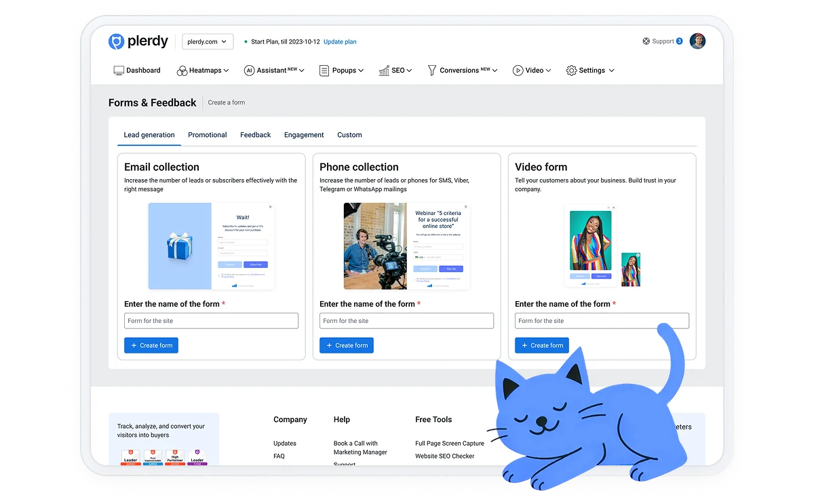This screenshot has width=814, height=504.
Task: Expand the Settings menu chevron
Action: coord(611,71)
